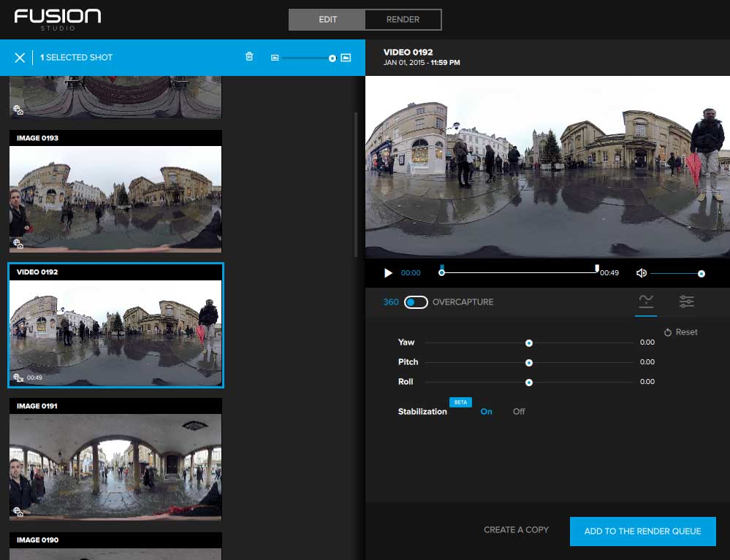Delete selected shot with trash icon

(x=249, y=56)
